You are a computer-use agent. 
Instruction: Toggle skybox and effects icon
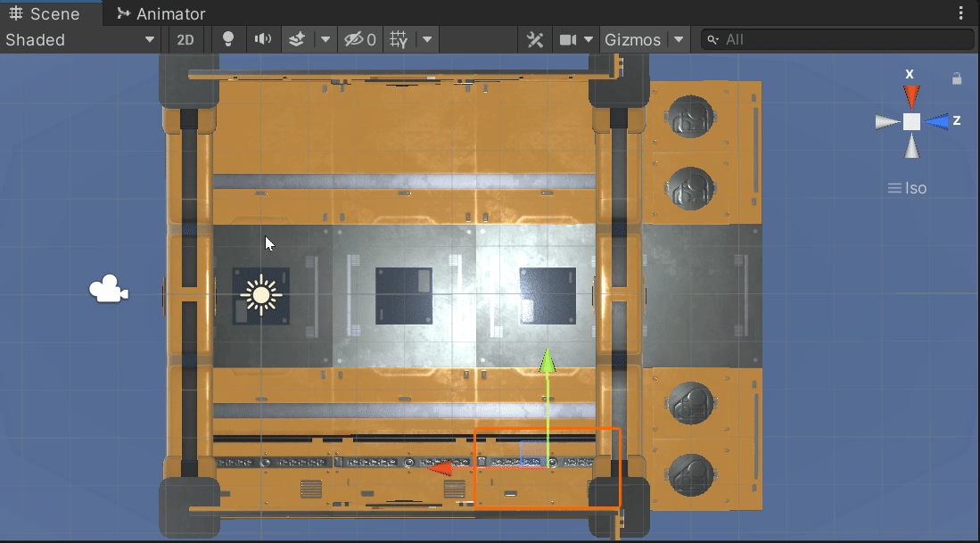click(x=297, y=40)
